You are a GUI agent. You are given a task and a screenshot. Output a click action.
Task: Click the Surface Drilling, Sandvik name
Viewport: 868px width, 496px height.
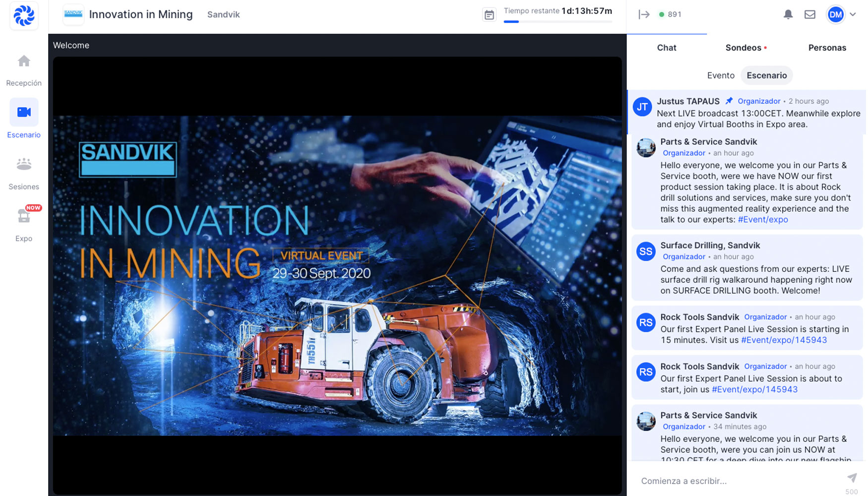710,246
